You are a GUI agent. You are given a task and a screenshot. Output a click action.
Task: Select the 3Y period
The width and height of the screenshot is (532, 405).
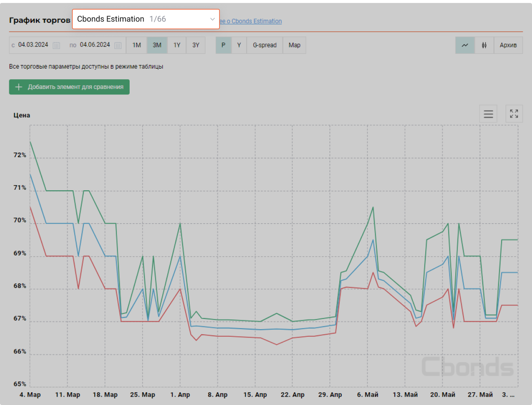click(x=196, y=45)
